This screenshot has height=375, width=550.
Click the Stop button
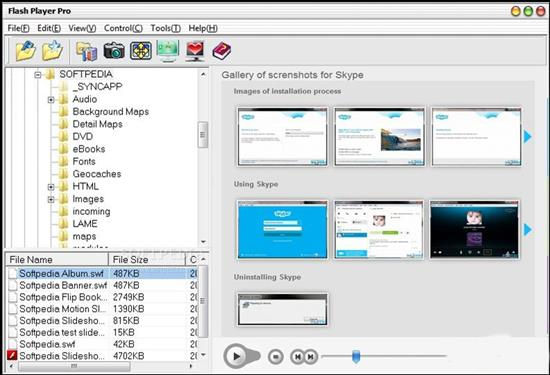click(x=276, y=357)
